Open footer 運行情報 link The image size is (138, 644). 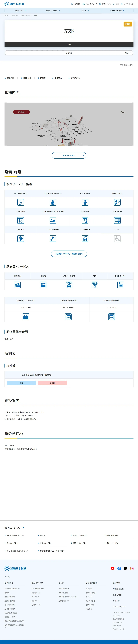116,583
